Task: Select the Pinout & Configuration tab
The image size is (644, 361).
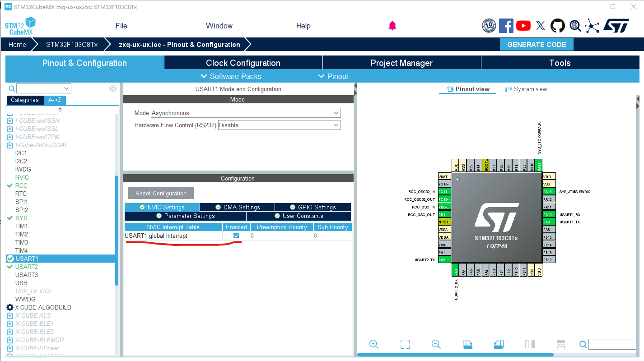Action: pyautogui.click(x=84, y=63)
